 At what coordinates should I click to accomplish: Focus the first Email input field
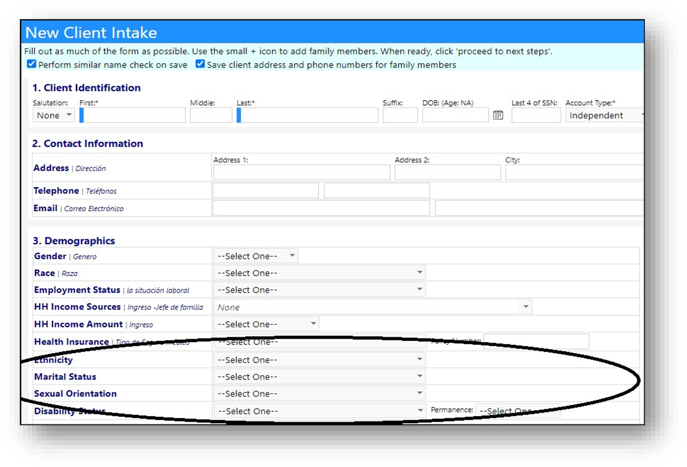pos(321,208)
